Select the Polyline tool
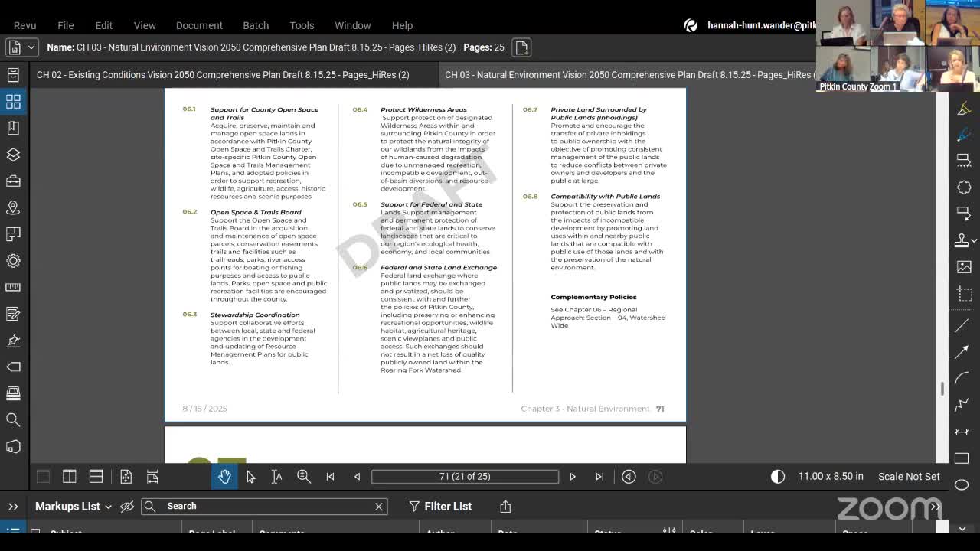 [962, 406]
